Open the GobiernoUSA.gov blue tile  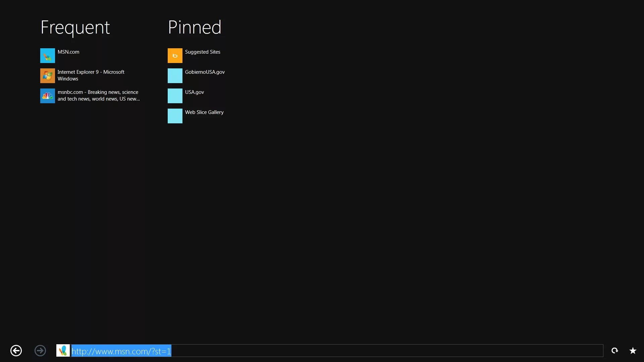click(x=175, y=76)
